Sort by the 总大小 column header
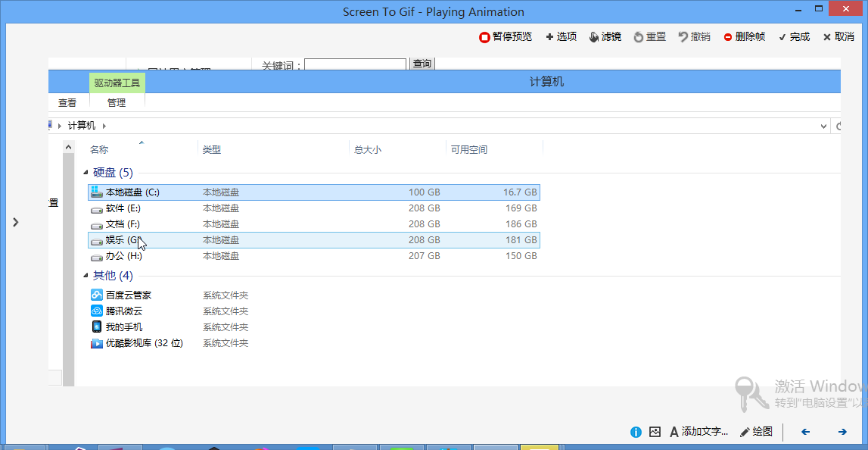 click(368, 150)
